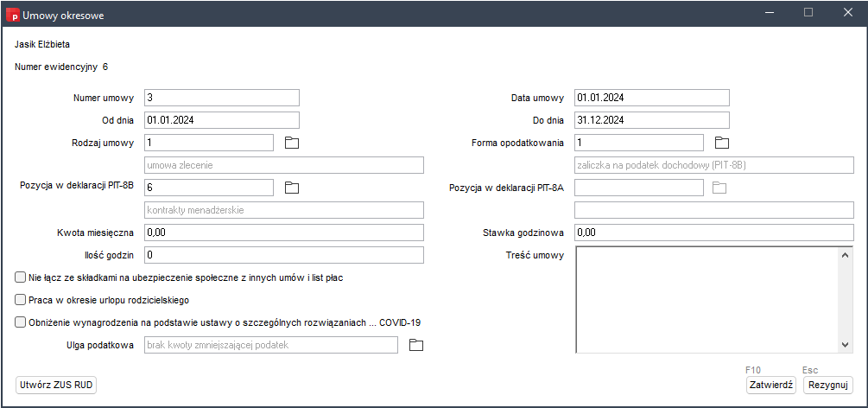Maximize the Umowy okresowe window
868x408 pixels.
pos(808,13)
